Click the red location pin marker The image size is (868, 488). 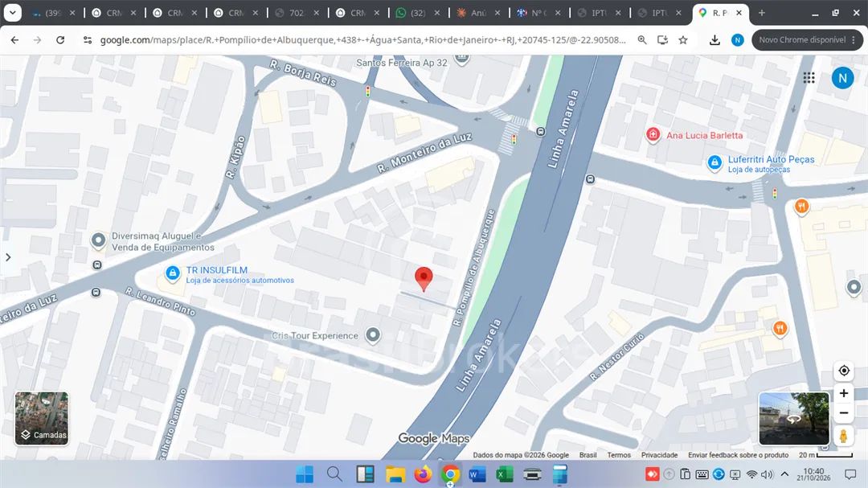click(x=424, y=279)
